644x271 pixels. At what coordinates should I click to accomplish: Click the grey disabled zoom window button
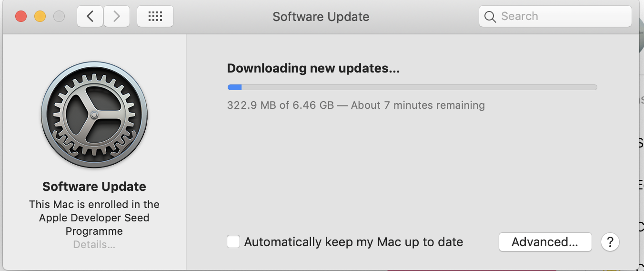click(59, 17)
